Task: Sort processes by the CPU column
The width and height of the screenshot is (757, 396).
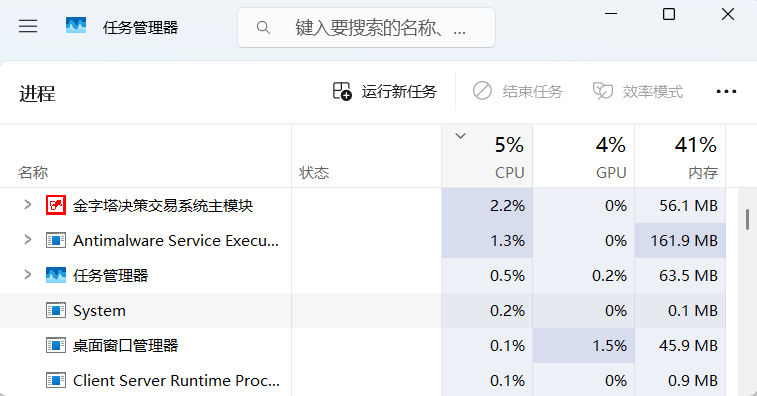Action: pyautogui.click(x=487, y=156)
